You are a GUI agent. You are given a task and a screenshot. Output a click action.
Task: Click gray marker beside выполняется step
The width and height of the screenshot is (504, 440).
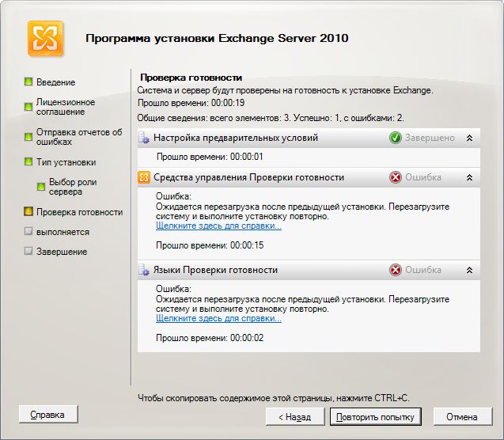tap(28, 231)
